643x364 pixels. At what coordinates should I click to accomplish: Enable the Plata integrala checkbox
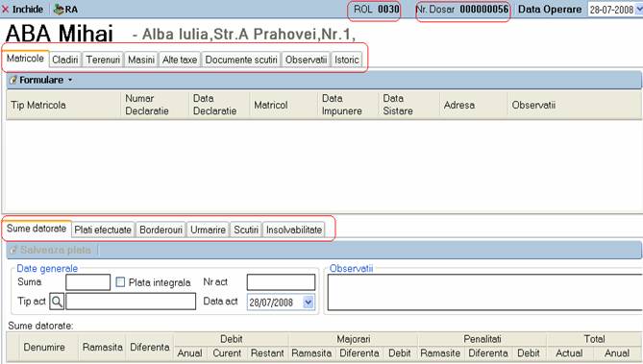tap(120, 282)
